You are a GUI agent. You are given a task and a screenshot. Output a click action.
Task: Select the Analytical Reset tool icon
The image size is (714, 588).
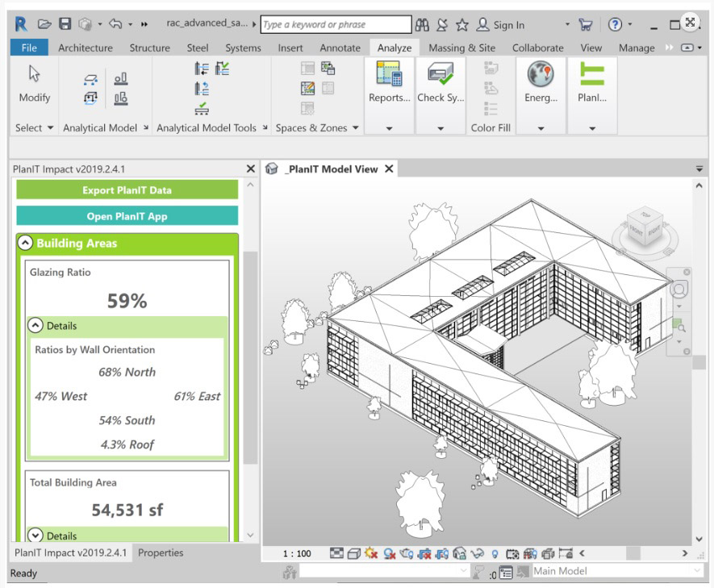point(202,88)
